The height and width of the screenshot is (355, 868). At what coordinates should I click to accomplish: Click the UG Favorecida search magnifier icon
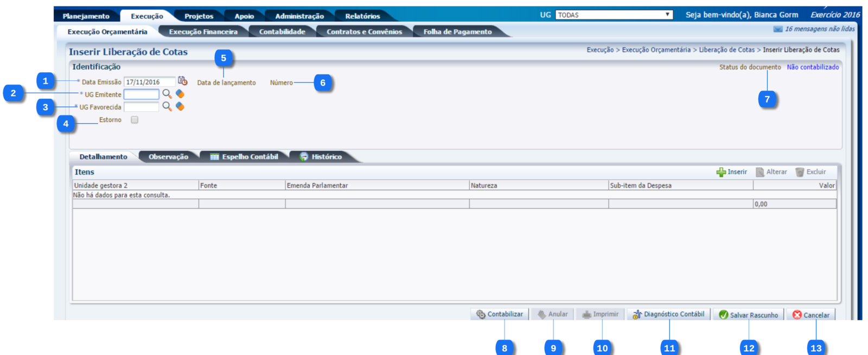pos(167,106)
